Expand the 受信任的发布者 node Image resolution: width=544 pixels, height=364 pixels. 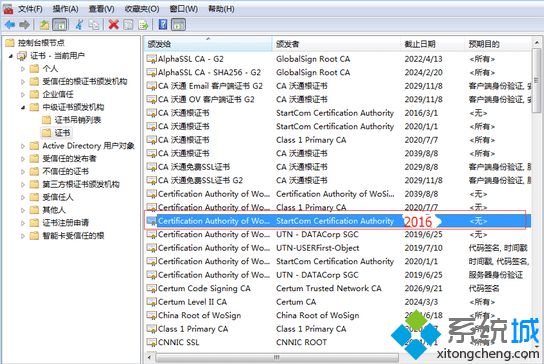(x=23, y=159)
